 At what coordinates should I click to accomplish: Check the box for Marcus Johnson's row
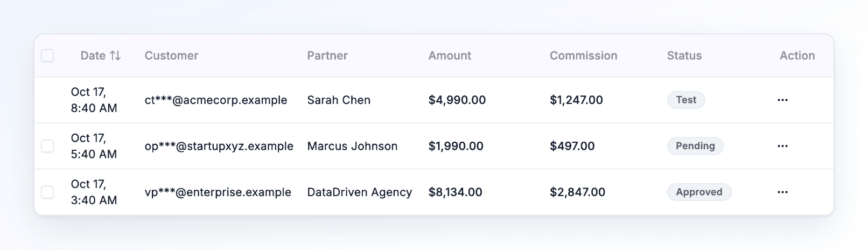click(x=47, y=146)
